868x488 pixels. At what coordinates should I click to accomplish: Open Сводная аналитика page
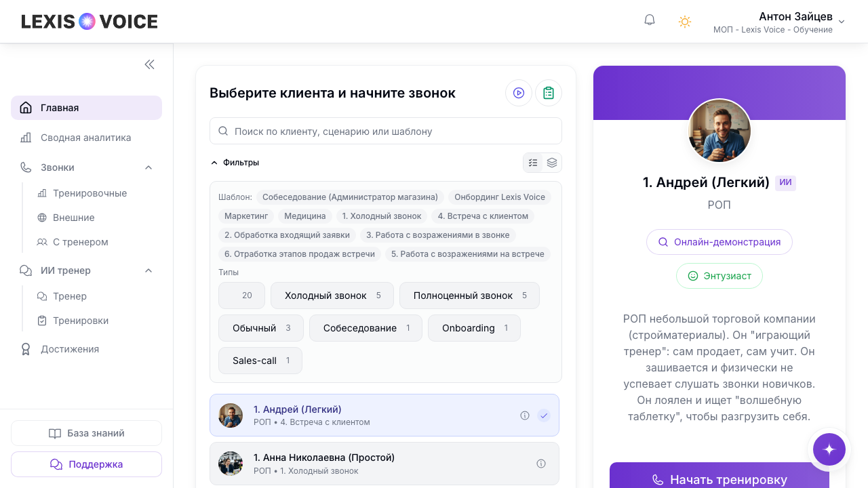[86, 138]
